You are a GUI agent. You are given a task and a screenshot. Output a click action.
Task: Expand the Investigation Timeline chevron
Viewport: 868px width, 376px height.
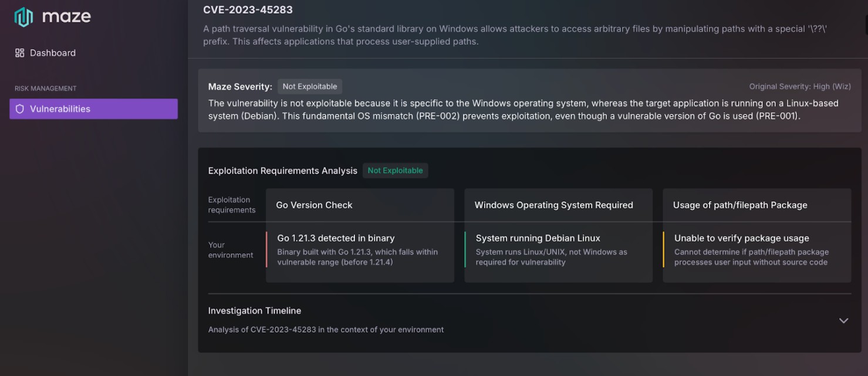pyautogui.click(x=843, y=320)
